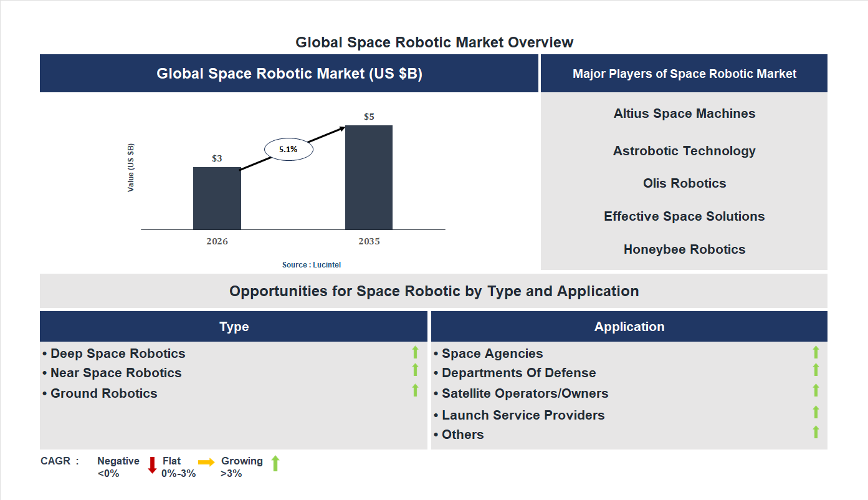Click the green Growing CAGR legend arrow
Viewport: 868px width, 500px height.
click(275, 463)
